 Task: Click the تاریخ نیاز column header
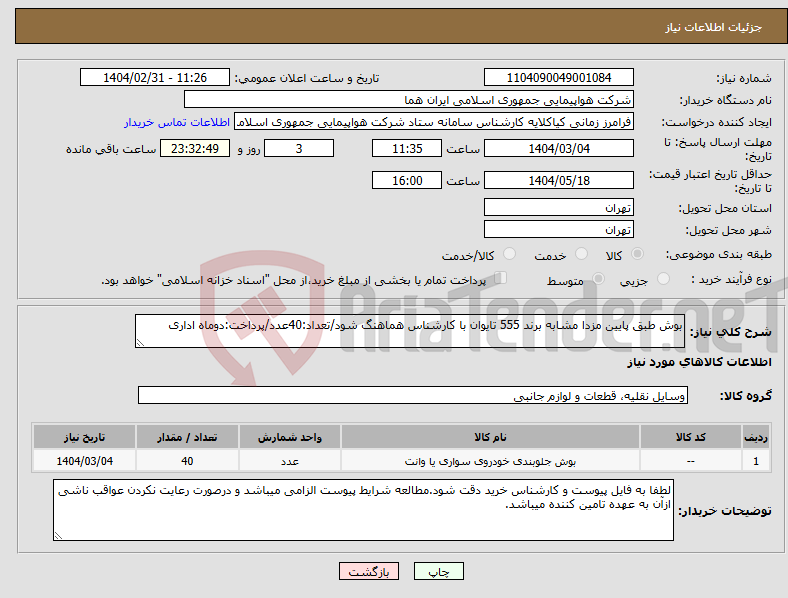pyautogui.click(x=84, y=437)
